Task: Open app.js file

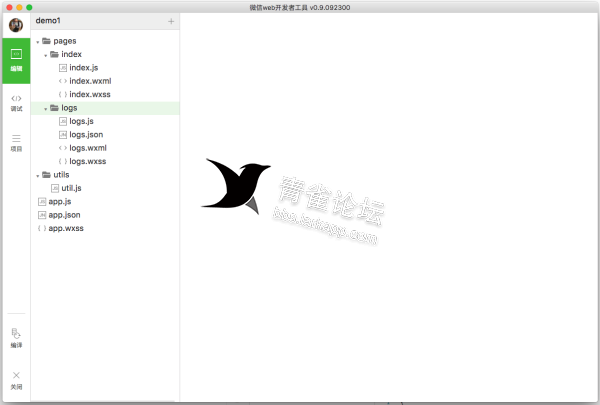Action: (60, 202)
